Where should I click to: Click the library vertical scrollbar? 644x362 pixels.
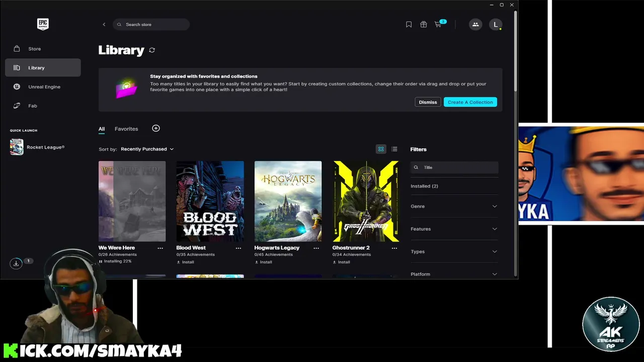coord(515,50)
